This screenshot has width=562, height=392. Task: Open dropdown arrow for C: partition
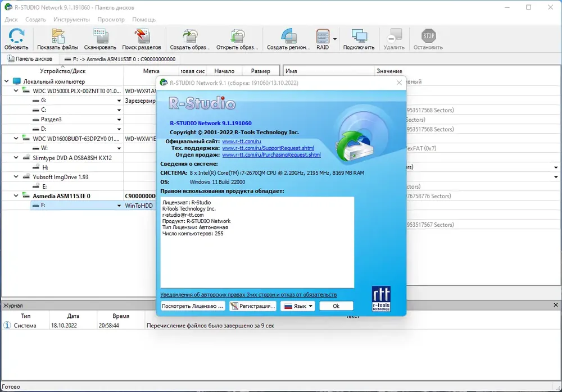click(x=119, y=110)
